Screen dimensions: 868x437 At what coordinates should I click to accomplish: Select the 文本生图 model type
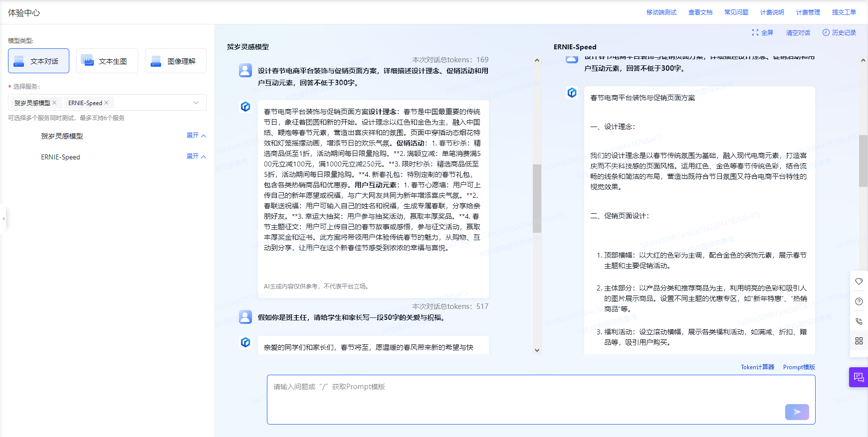coord(107,61)
